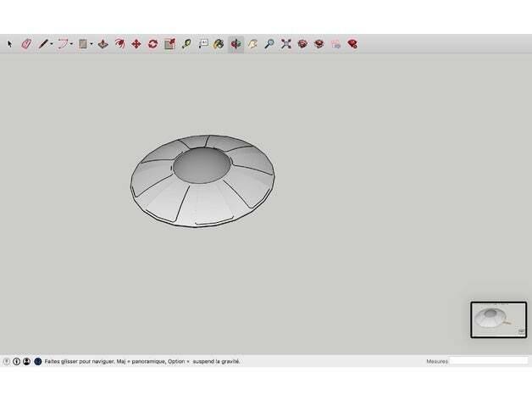Viewport: 532px width, 400px height.
Task: Click the 'Mesures' label
Action: tap(436, 361)
